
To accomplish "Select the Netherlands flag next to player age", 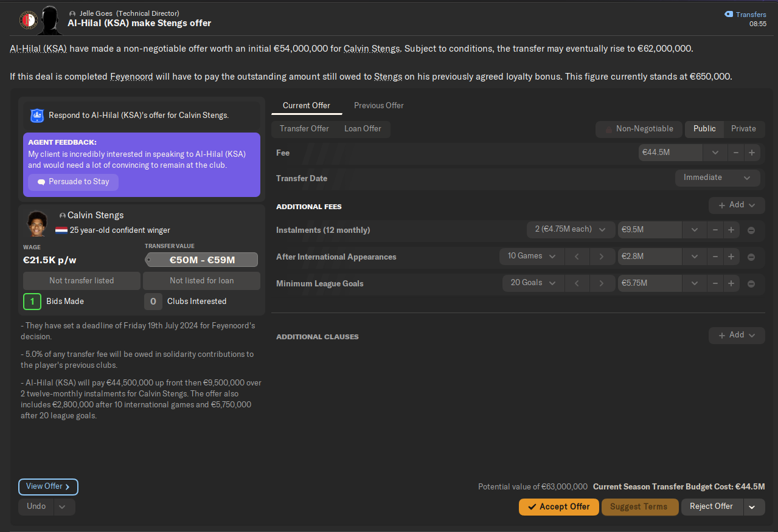I will (x=61, y=230).
